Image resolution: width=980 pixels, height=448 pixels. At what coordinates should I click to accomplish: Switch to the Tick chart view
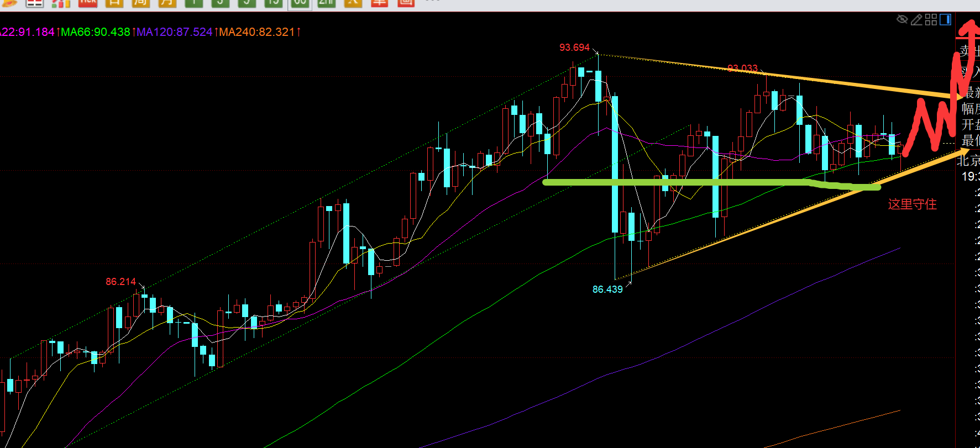pos(88,2)
